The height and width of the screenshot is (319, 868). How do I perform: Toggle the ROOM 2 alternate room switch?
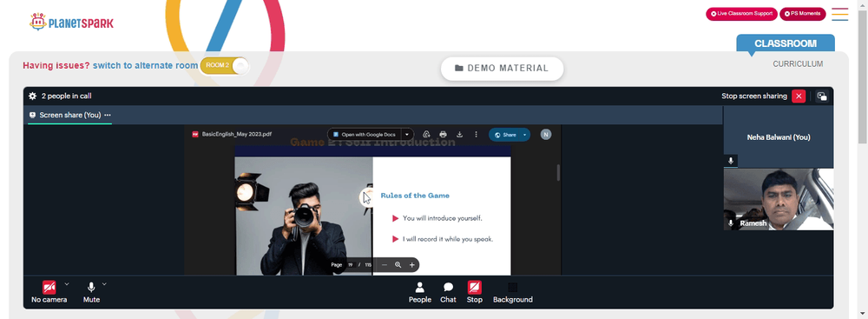(225, 65)
